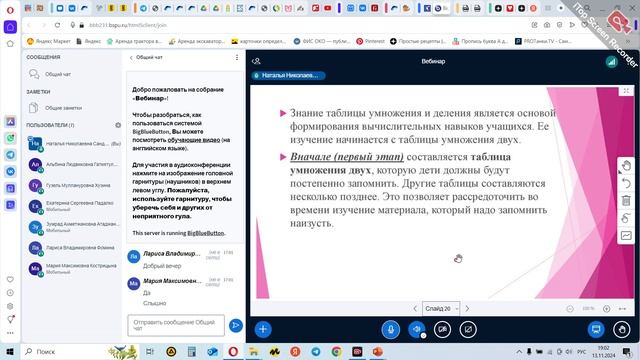This screenshot has width=640, height=360.
Task: Undo the last whiteboard annotation
Action: pos(626,183)
